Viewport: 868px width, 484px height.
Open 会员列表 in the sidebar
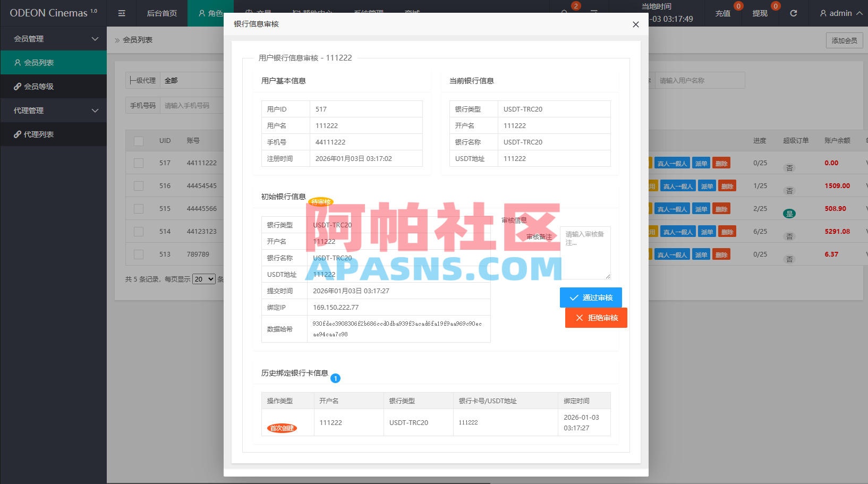coord(53,63)
